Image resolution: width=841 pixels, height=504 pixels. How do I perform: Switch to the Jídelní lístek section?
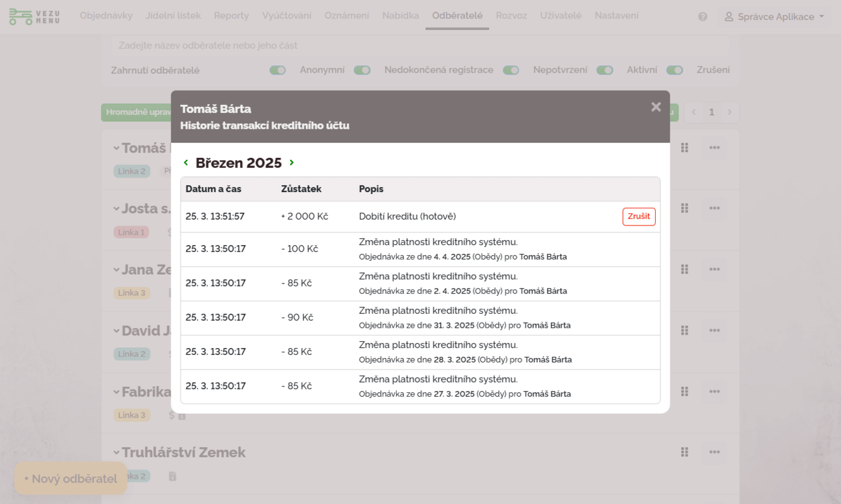point(173,16)
